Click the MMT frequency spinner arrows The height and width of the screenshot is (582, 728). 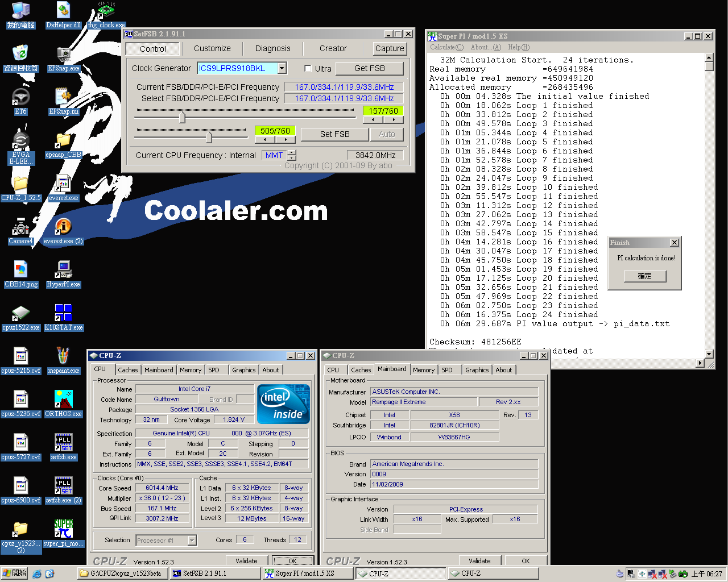[292, 155]
